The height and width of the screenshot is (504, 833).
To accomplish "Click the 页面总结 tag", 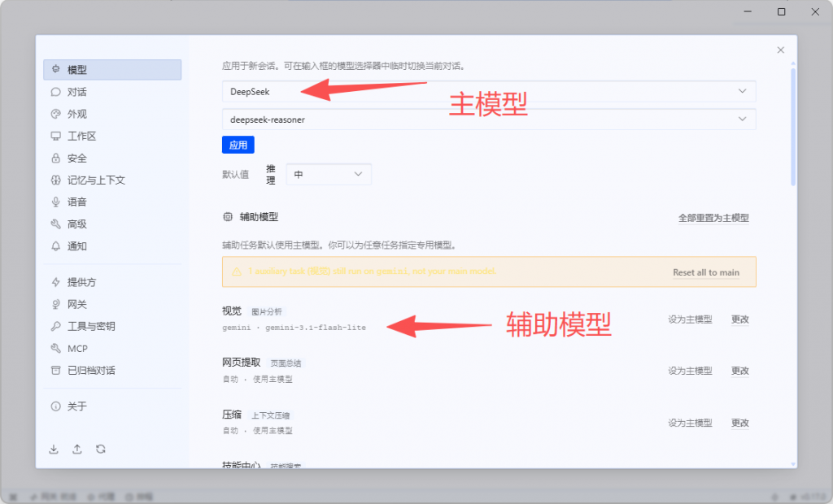I will 286,363.
